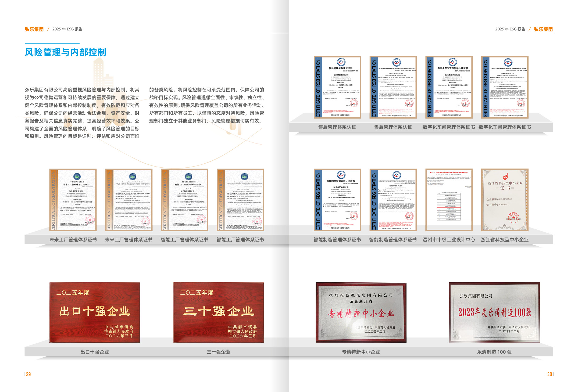578x392 pixels.
Task: Click the 2025 年 ESG 报告 text in left header
Action: 67,29
